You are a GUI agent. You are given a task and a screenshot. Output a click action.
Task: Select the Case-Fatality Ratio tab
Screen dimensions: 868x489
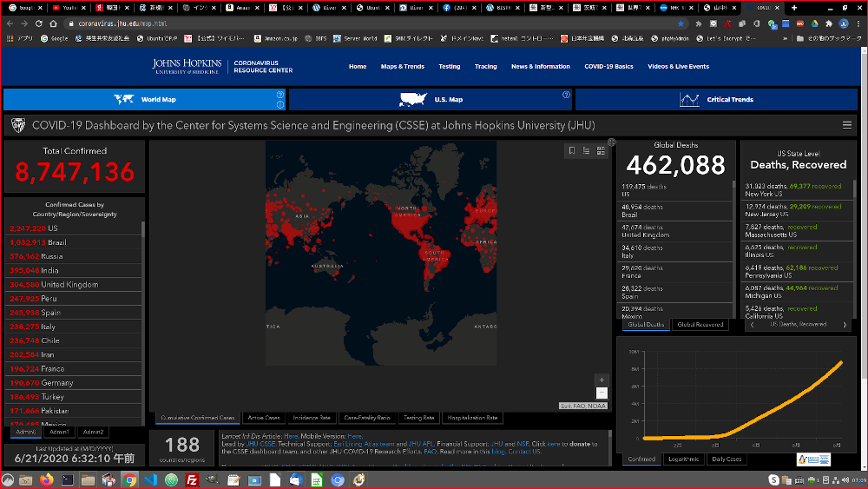point(367,418)
